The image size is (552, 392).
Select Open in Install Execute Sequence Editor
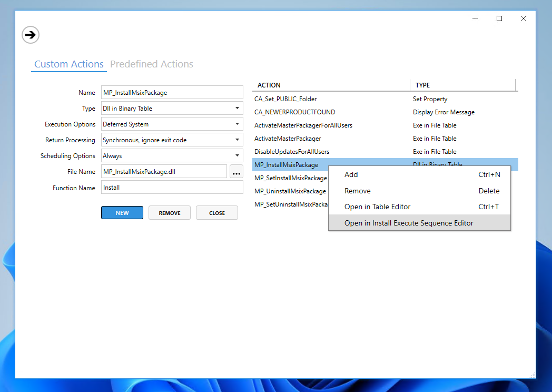(x=419, y=223)
